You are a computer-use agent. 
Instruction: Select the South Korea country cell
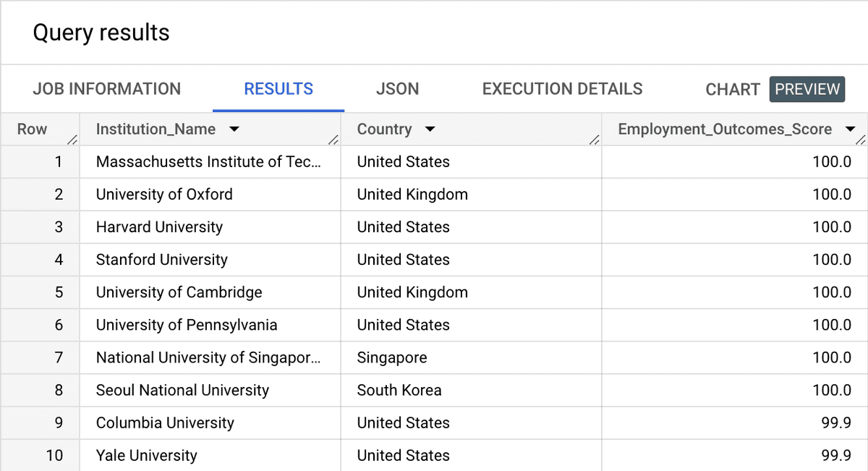click(399, 390)
